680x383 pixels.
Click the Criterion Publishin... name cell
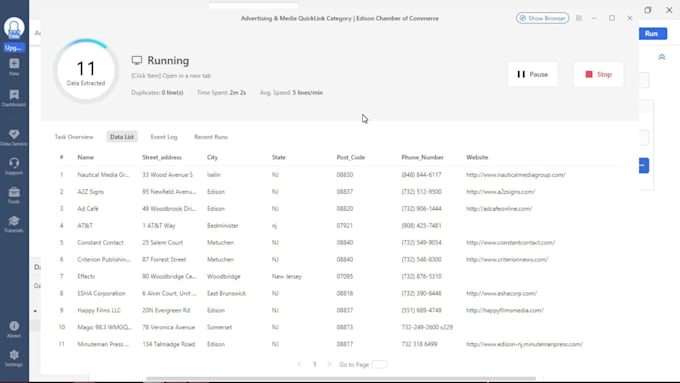tap(104, 259)
